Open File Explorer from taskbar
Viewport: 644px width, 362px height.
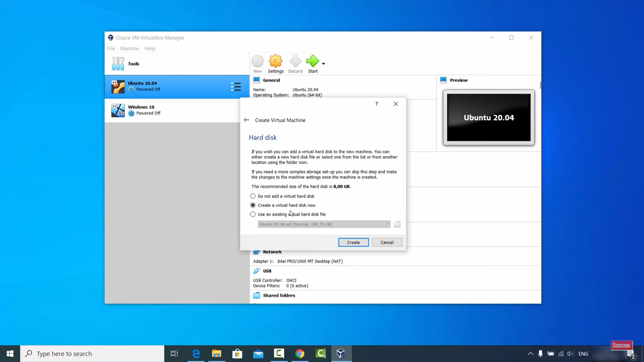(x=216, y=354)
